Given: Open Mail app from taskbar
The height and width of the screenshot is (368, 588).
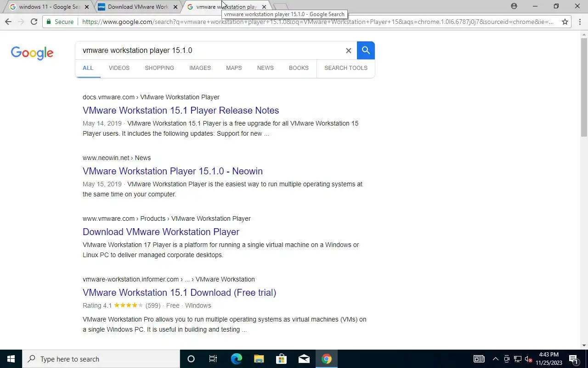Looking at the screenshot, I should [x=304, y=359].
